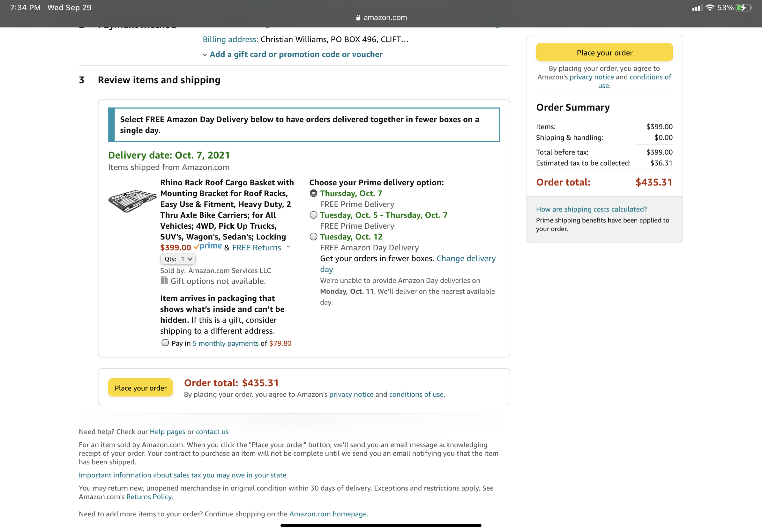Click the top yellow Place your order button

coord(604,52)
